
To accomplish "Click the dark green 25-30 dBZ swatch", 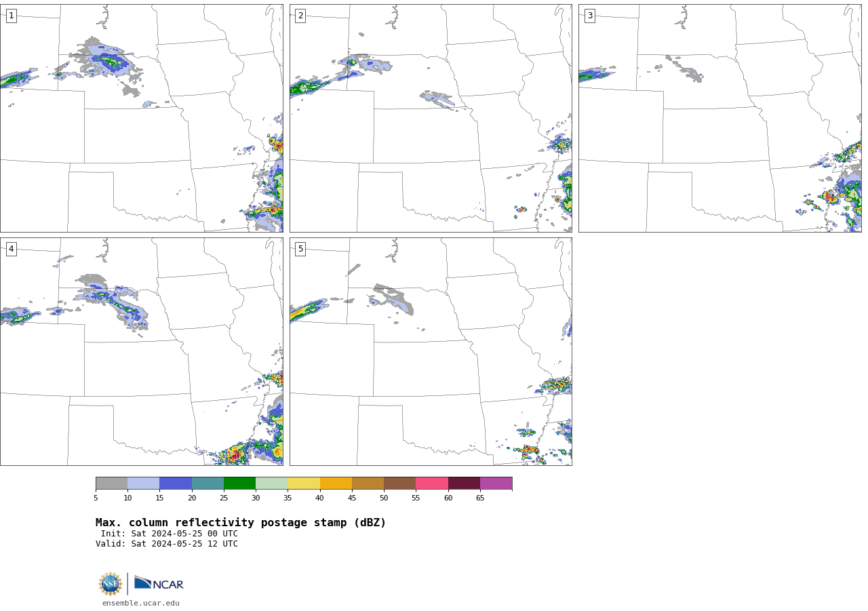I will [x=239, y=483].
